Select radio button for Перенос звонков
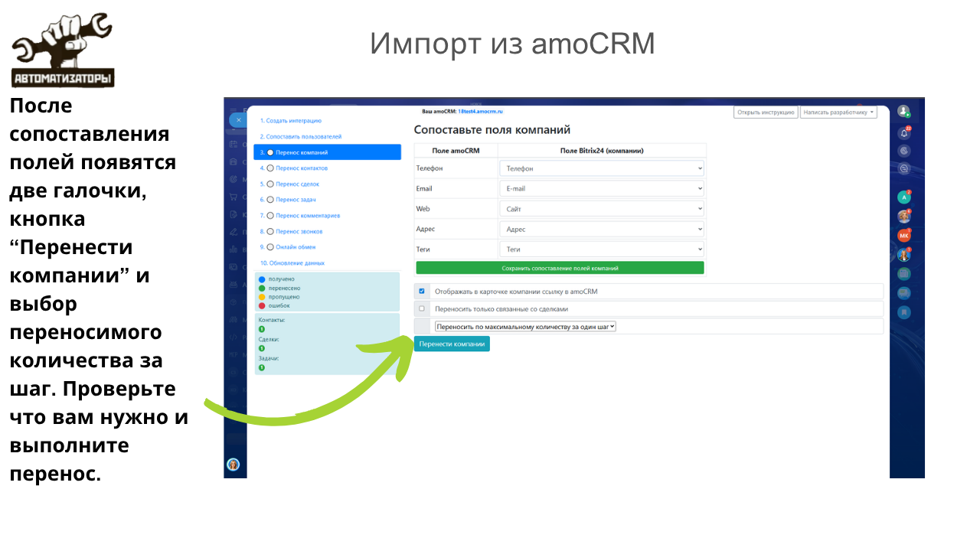980x551 pixels. 269,231
